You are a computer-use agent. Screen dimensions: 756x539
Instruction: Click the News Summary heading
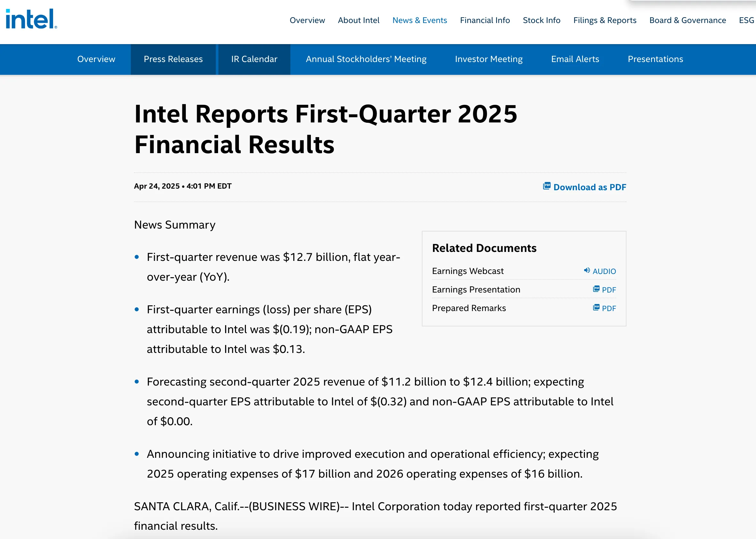click(175, 225)
